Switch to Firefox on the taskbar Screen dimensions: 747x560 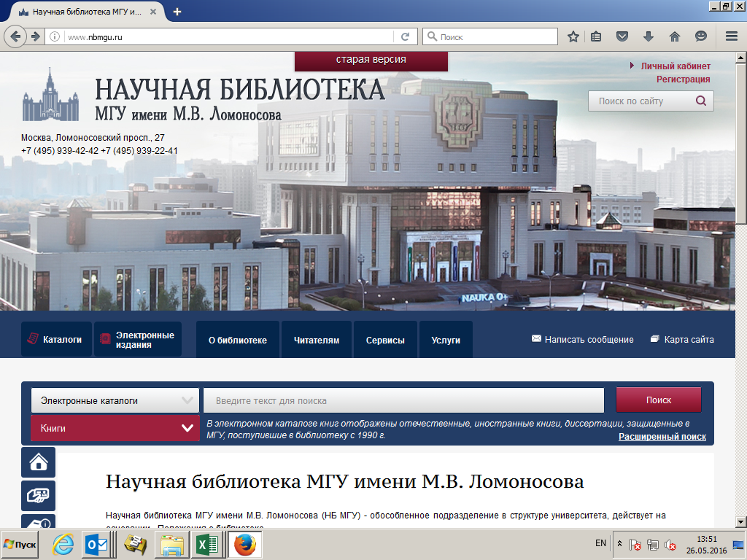[x=245, y=545]
